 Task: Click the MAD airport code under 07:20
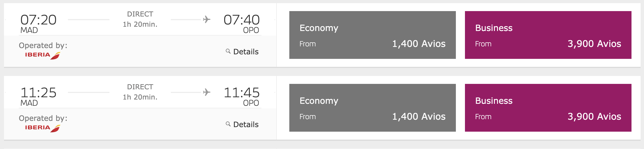(29, 30)
